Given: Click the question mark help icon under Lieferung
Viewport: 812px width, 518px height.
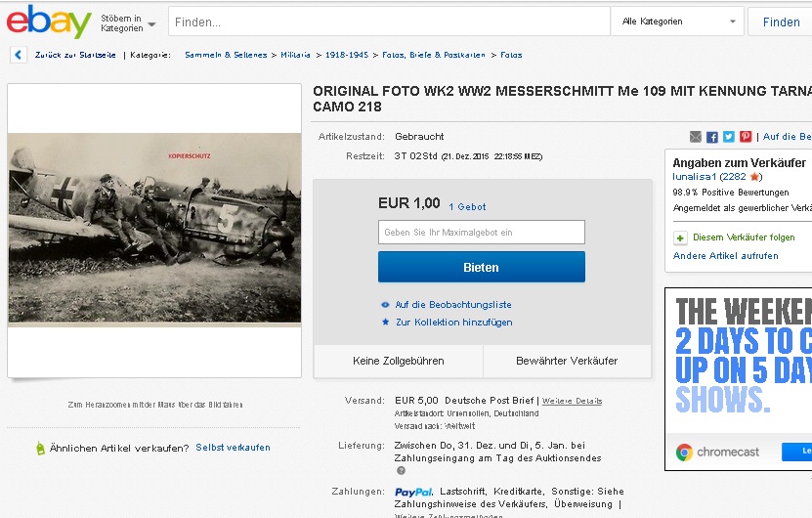Looking at the screenshot, I should 401,471.
